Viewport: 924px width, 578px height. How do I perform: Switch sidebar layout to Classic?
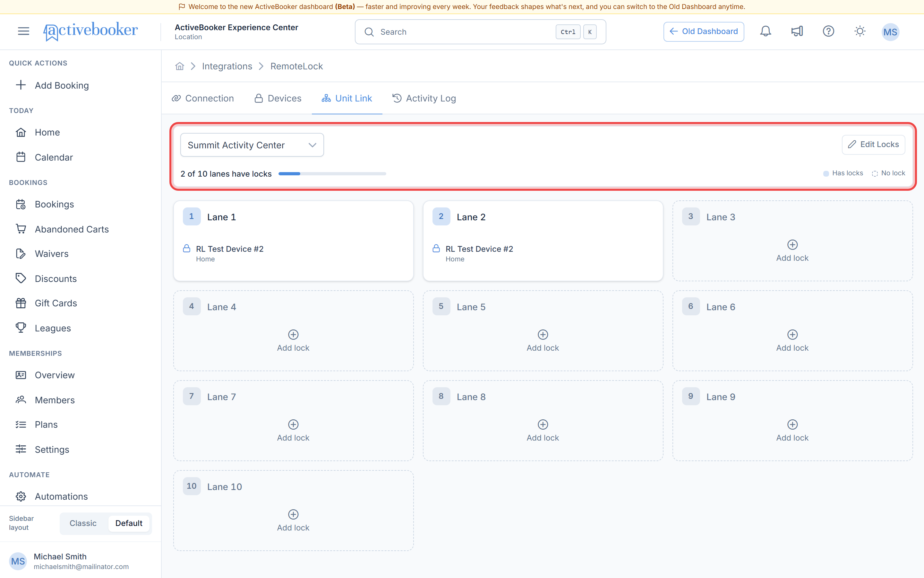coord(83,523)
